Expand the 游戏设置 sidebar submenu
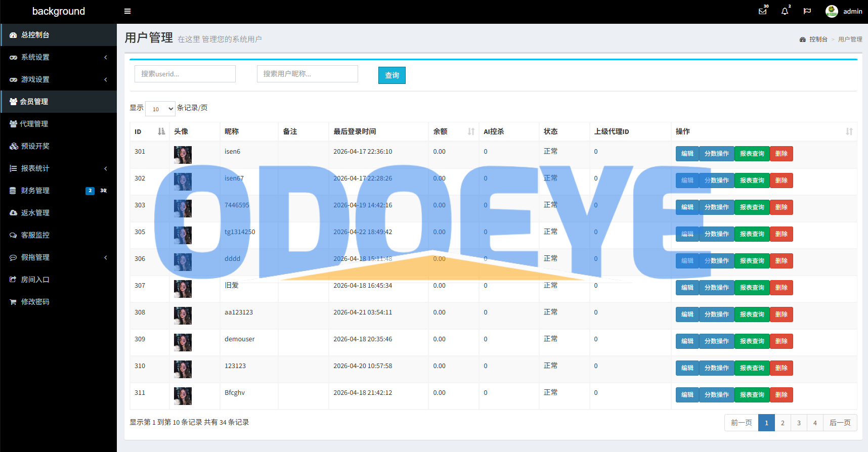The width and height of the screenshot is (868, 452). tap(59, 79)
